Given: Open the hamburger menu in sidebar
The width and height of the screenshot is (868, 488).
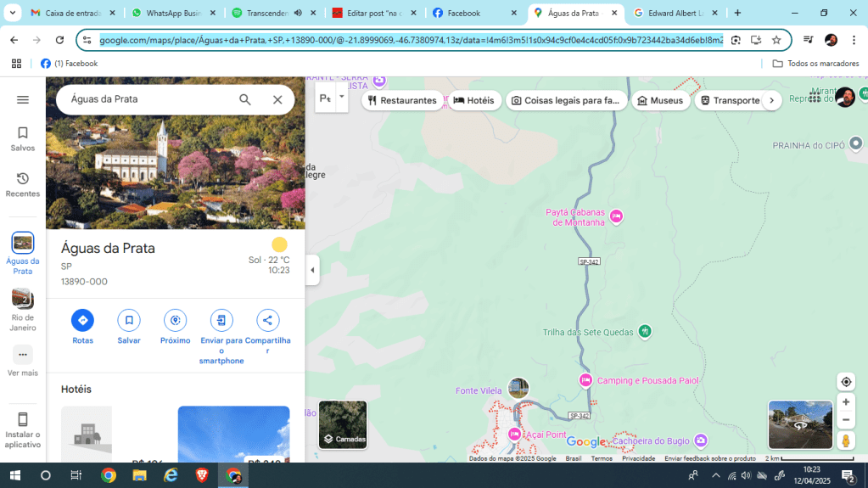Looking at the screenshot, I should (23, 99).
